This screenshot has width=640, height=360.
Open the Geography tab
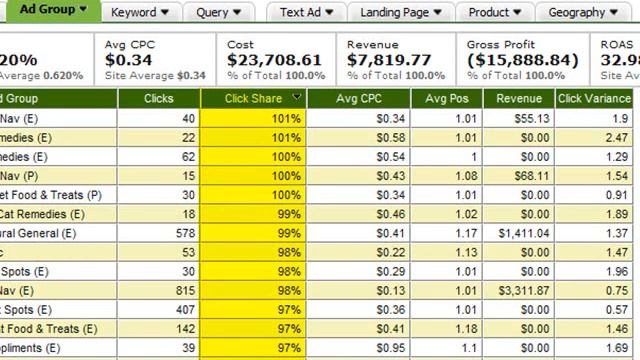pos(583,13)
